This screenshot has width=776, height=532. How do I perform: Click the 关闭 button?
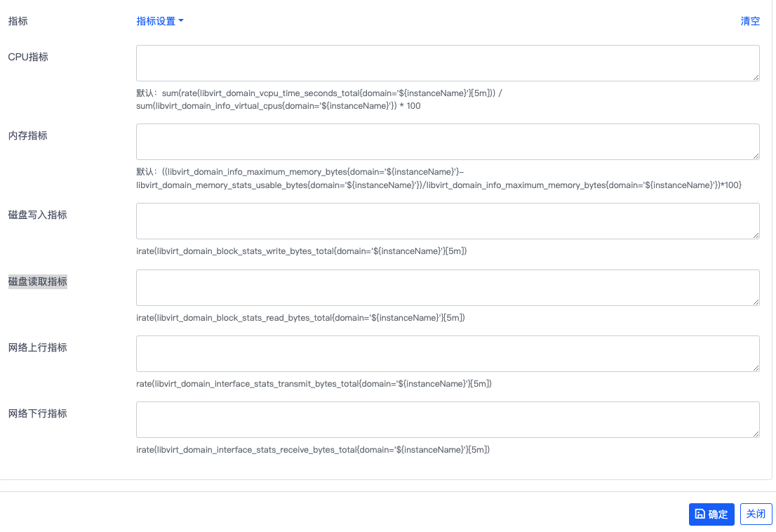pyautogui.click(x=756, y=514)
